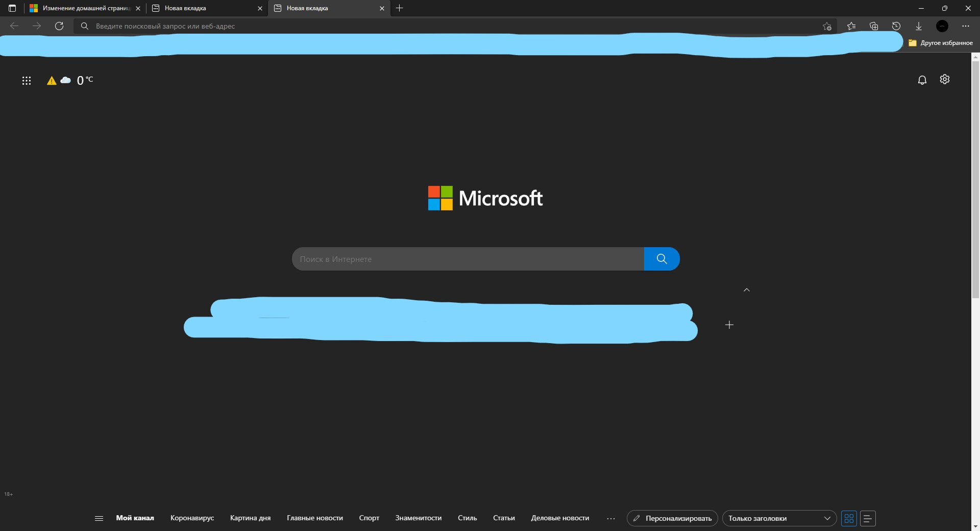
Task: Open browsing History icon
Action: point(896,26)
